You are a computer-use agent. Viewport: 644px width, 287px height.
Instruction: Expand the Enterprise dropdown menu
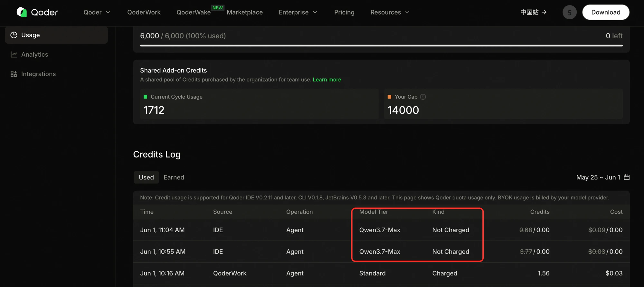click(298, 12)
